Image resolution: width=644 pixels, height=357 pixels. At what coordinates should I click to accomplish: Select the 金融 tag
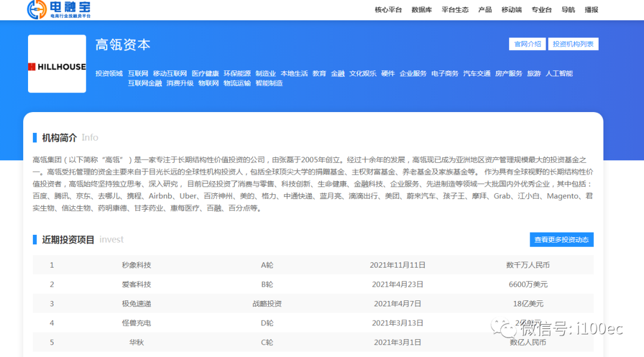[x=338, y=73]
